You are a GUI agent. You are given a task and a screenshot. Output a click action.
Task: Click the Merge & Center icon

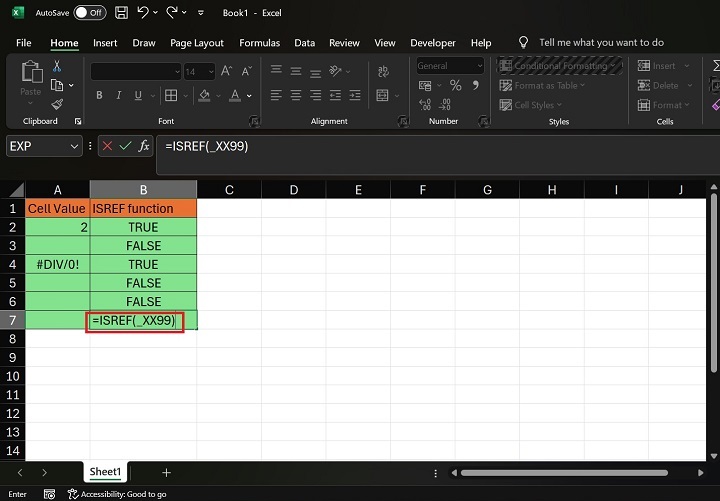[382, 95]
